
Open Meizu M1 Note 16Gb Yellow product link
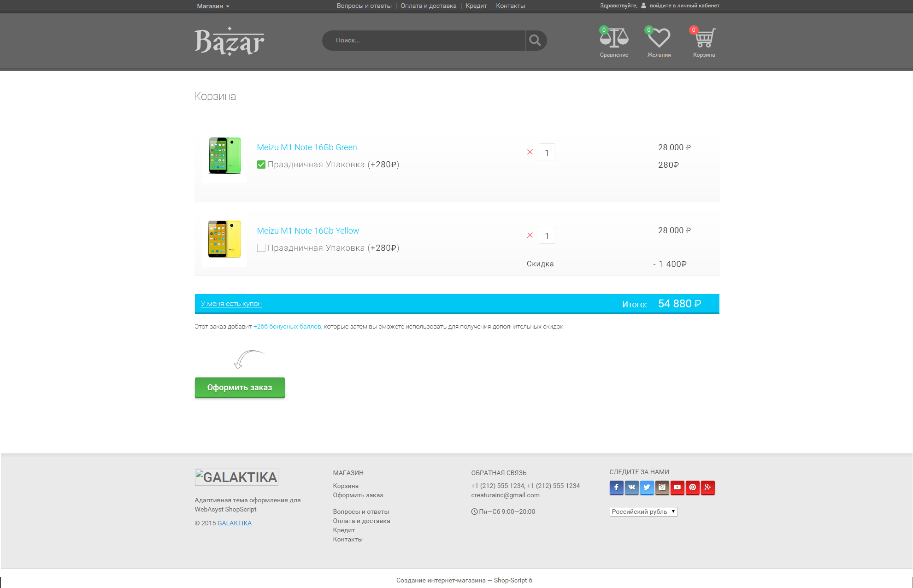tap(308, 231)
